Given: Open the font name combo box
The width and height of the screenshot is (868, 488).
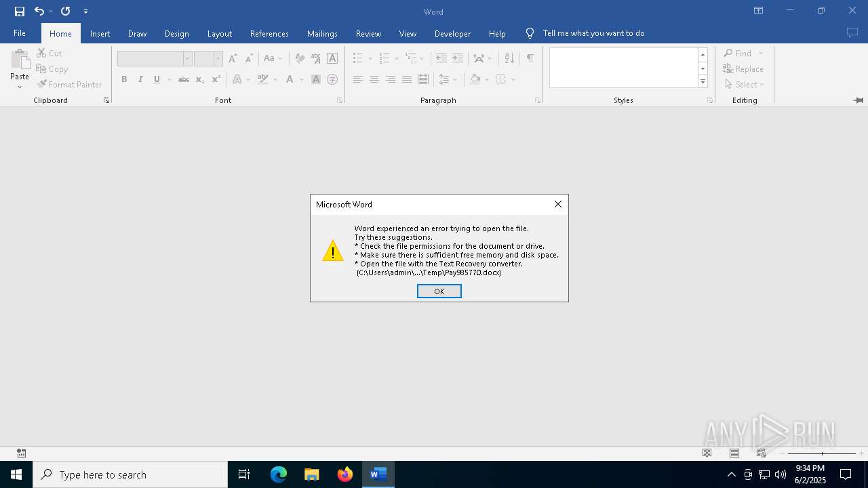Looking at the screenshot, I should point(155,58).
